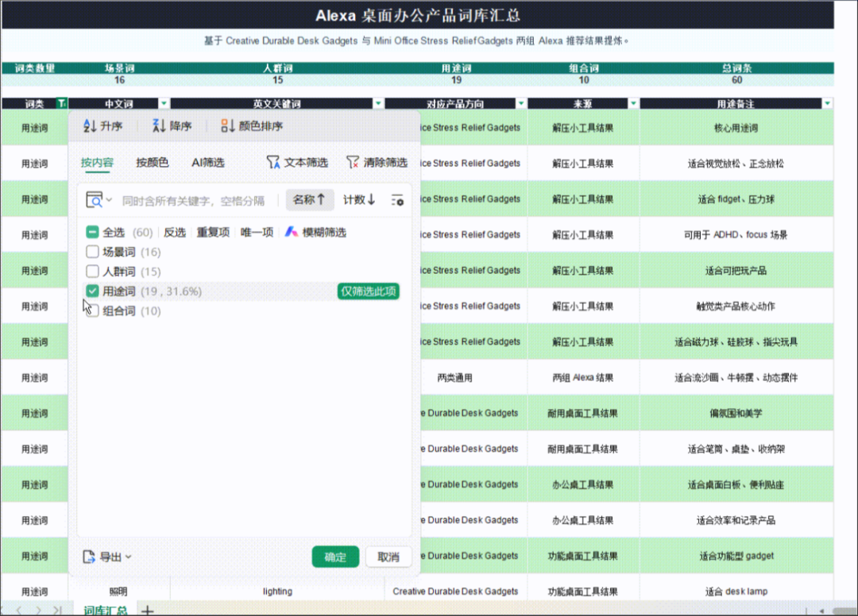Click 取消 to cancel filter
Screen dimensions: 858x616
tap(388, 557)
